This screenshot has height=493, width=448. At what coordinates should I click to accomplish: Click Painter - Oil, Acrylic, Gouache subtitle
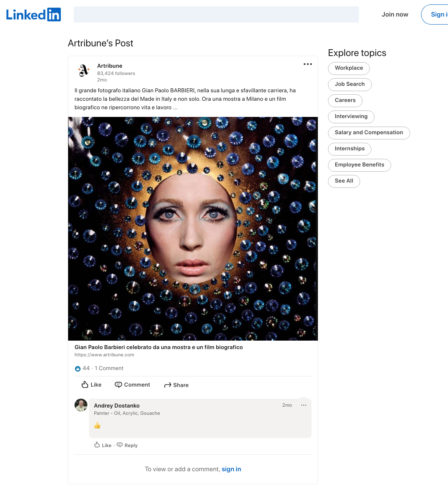pos(127,413)
